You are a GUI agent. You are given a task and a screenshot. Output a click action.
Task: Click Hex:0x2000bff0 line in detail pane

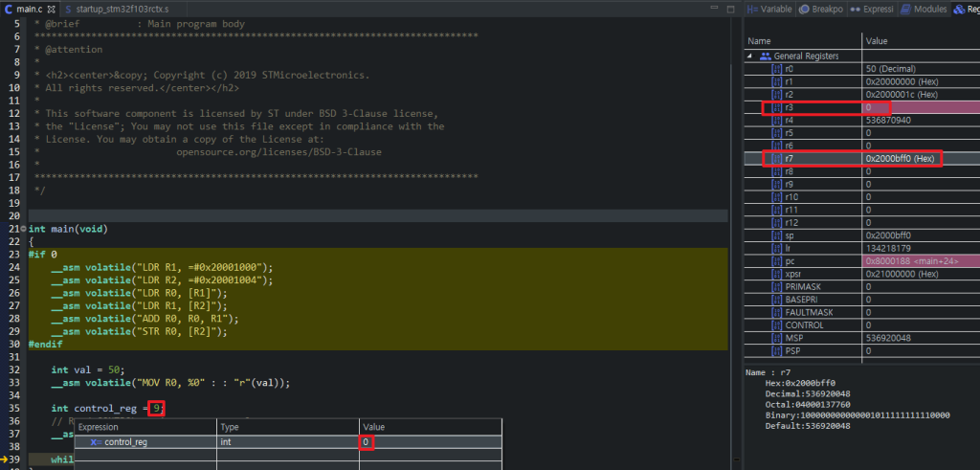coord(800,383)
